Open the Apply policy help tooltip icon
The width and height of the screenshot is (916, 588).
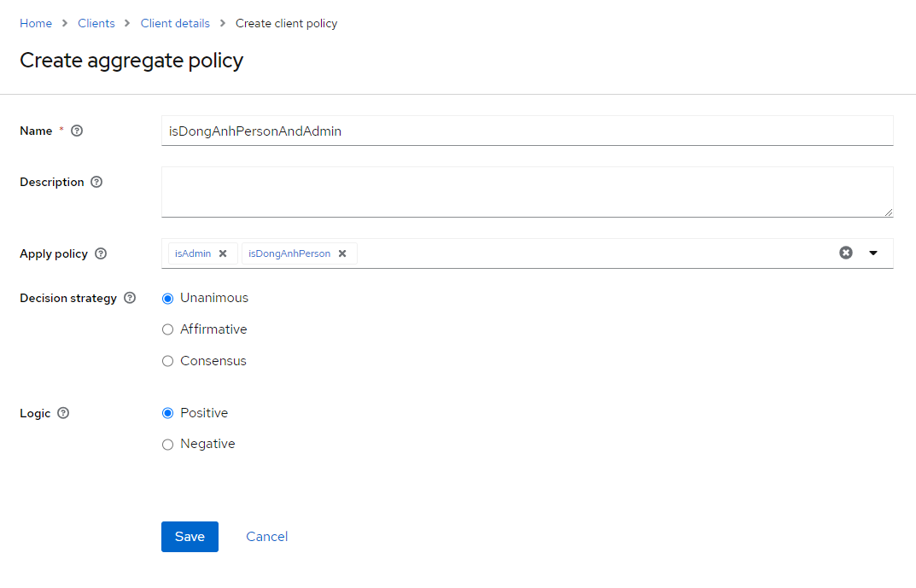pyautogui.click(x=101, y=253)
